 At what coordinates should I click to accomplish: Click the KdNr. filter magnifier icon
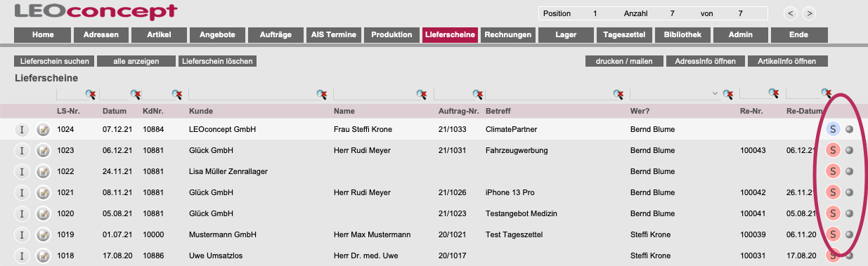pos(178,94)
